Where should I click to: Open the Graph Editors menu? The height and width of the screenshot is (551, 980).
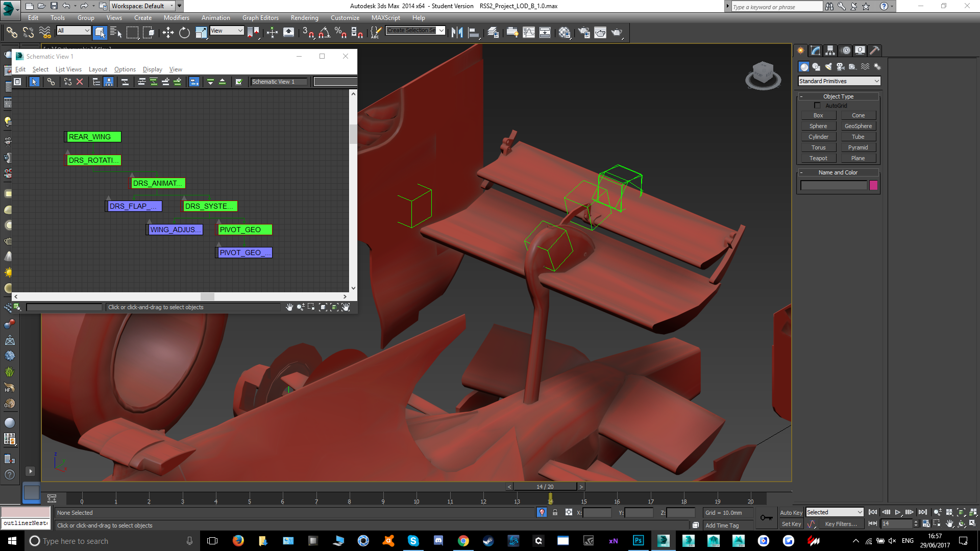tap(260, 18)
